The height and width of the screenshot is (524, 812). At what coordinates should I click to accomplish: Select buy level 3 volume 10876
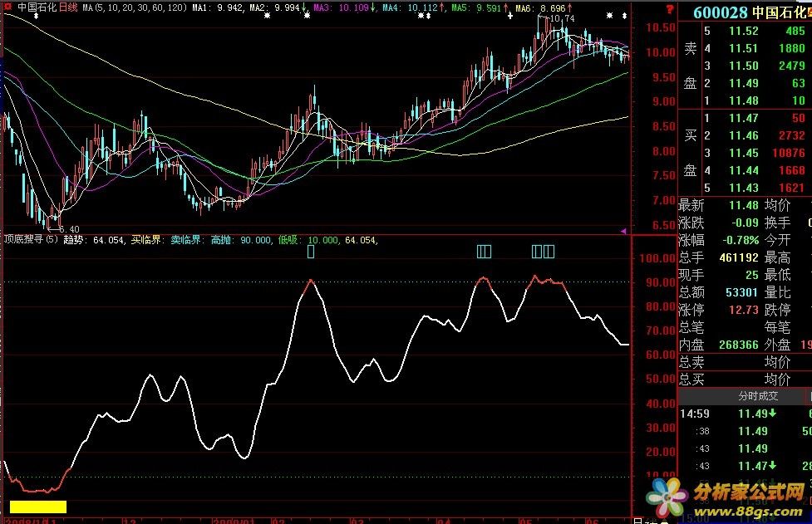788,153
